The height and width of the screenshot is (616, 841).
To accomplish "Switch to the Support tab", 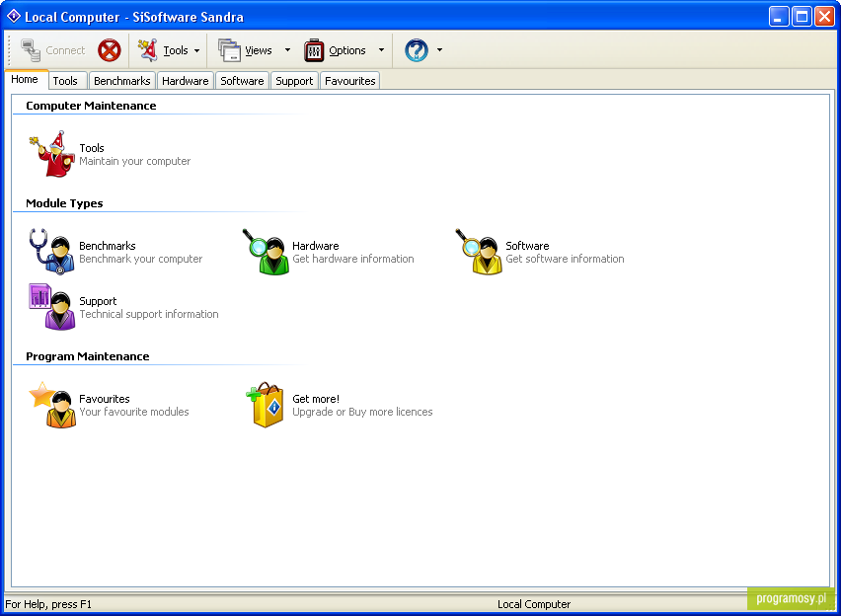I will click(x=294, y=81).
